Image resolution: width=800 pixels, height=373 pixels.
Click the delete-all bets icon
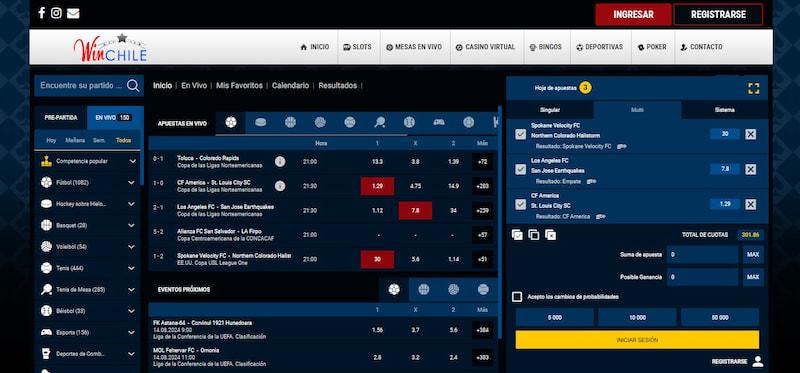pos(550,235)
